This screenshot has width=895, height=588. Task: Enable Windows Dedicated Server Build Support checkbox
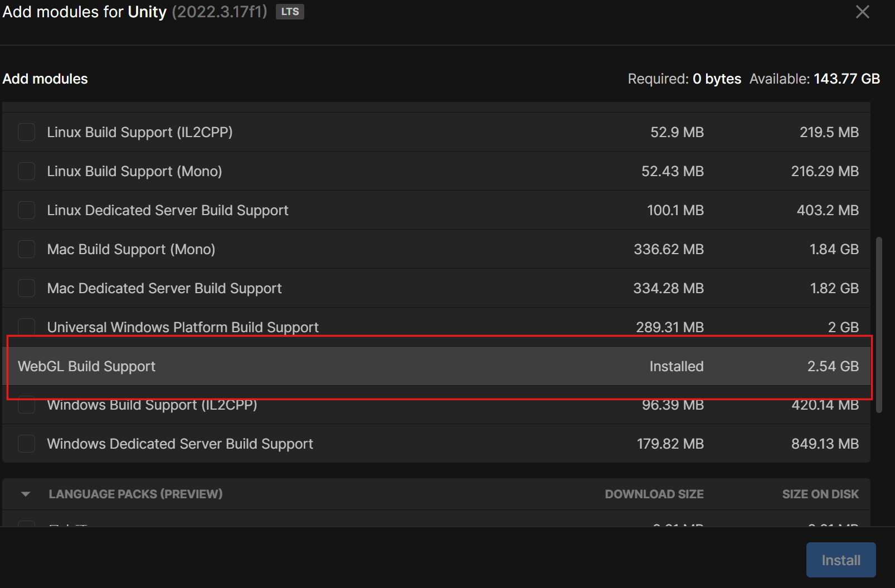tap(27, 444)
